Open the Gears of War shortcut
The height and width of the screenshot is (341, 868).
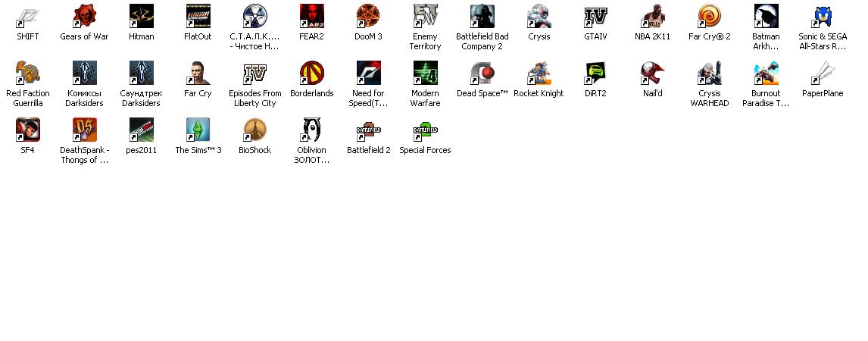[x=85, y=16]
